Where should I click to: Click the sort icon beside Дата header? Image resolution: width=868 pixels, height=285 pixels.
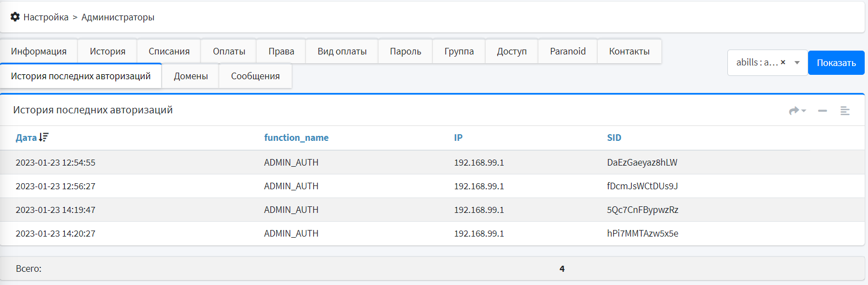[44, 138]
